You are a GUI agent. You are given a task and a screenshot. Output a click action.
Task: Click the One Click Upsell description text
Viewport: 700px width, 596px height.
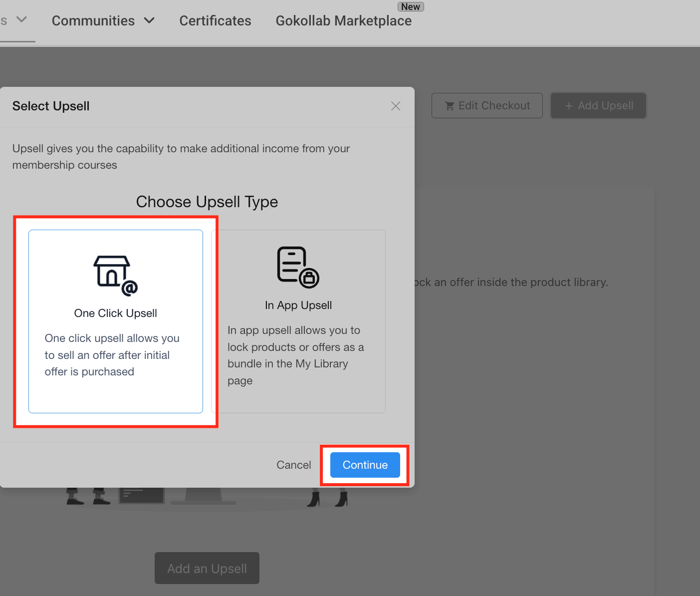[112, 355]
